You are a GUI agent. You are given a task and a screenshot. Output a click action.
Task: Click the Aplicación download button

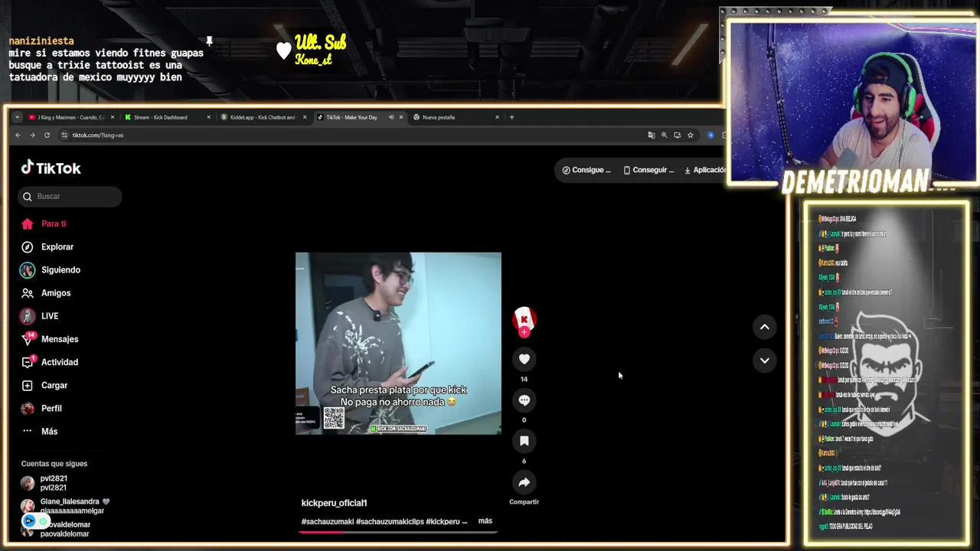pos(704,170)
